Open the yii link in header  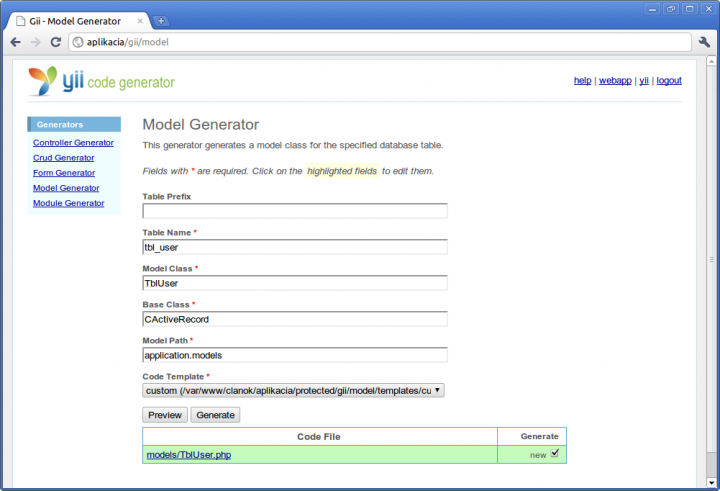[644, 80]
